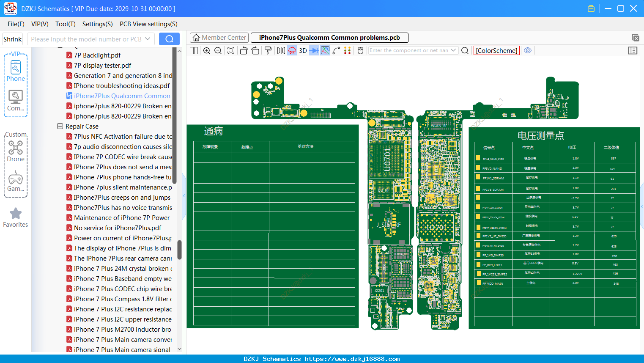
Task: Switch to the Member Center tab
Action: pos(219,38)
